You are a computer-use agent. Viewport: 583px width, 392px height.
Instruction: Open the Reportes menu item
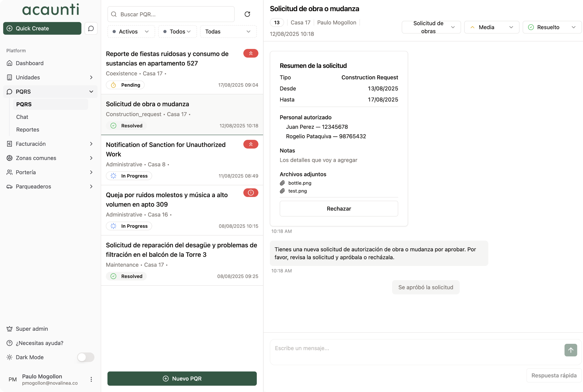27,130
